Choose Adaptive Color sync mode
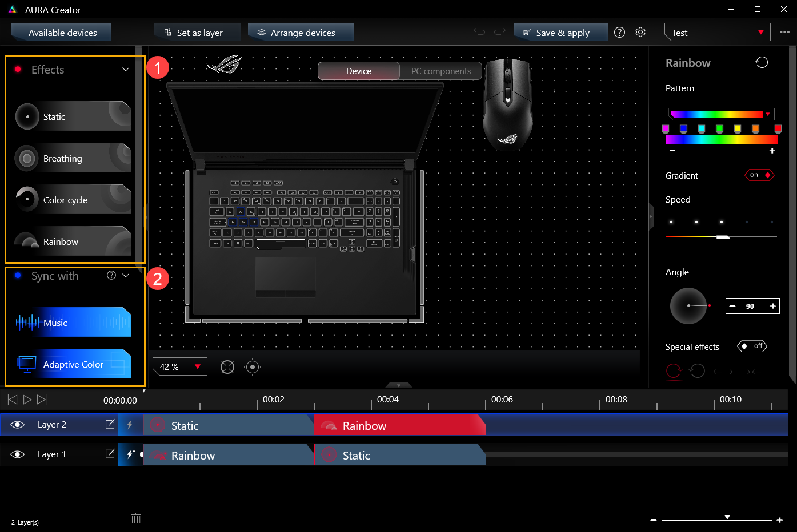The image size is (797, 532). tap(73, 364)
